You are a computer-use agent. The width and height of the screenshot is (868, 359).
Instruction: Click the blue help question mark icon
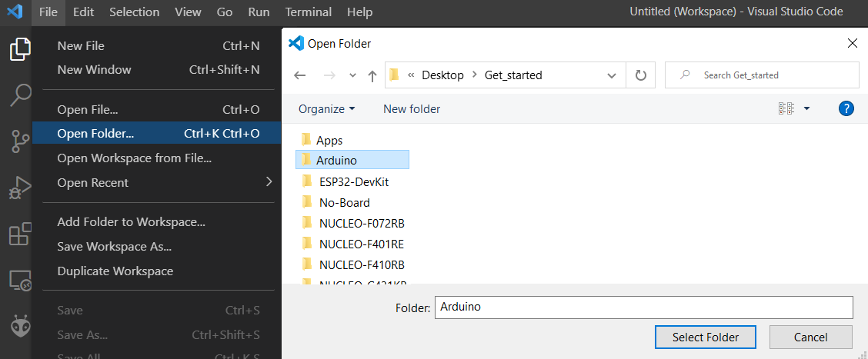[x=846, y=108]
